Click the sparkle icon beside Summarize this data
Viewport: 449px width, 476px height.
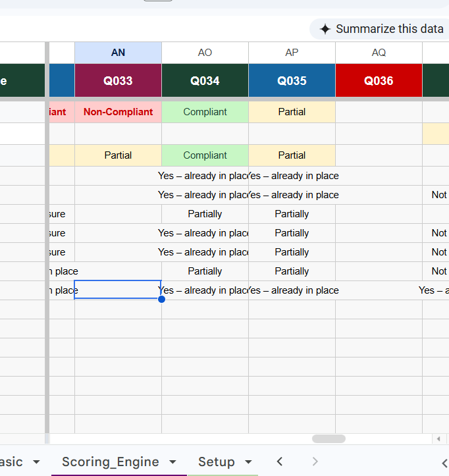[x=325, y=29]
